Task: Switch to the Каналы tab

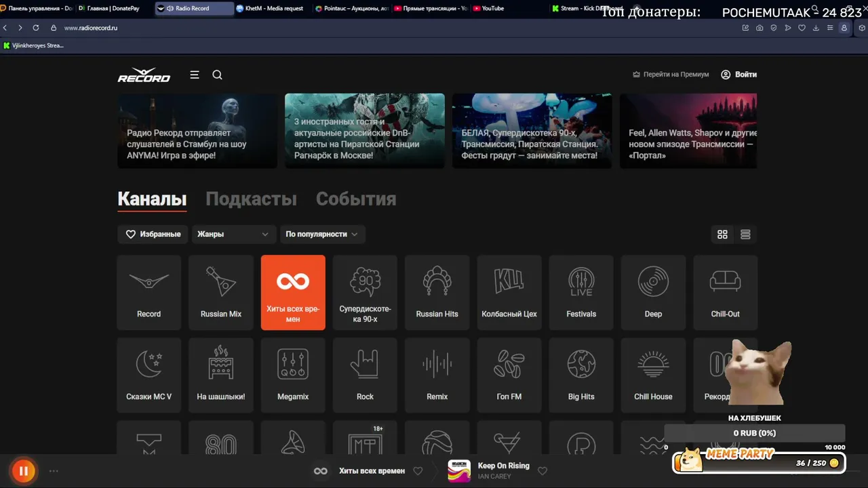Action: pyautogui.click(x=152, y=199)
